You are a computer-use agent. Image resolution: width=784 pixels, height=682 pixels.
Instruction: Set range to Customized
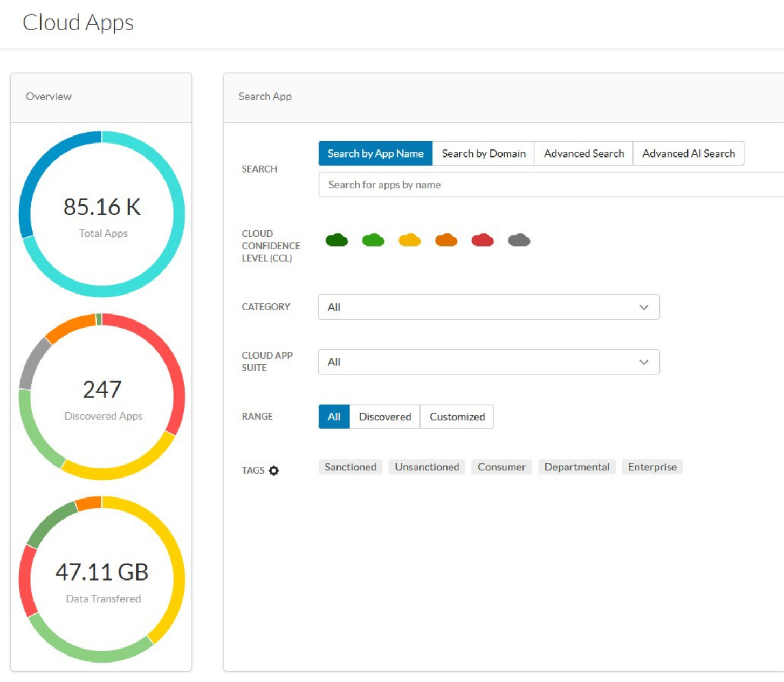(457, 417)
